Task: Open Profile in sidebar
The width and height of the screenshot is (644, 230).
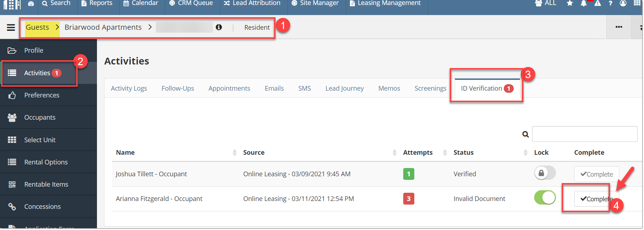Action: coord(48,51)
